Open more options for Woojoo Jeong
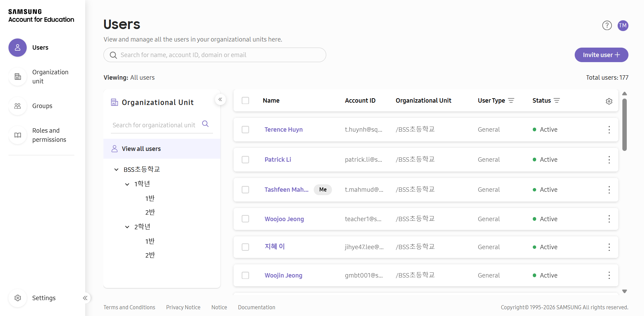 coord(609,219)
